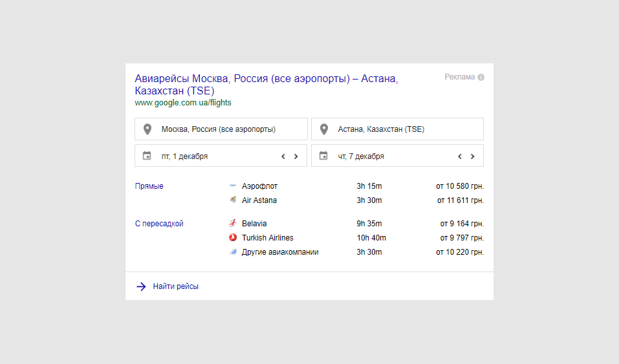Click the calendar icon in the departure date field
The height and width of the screenshot is (364, 619).
[147, 156]
